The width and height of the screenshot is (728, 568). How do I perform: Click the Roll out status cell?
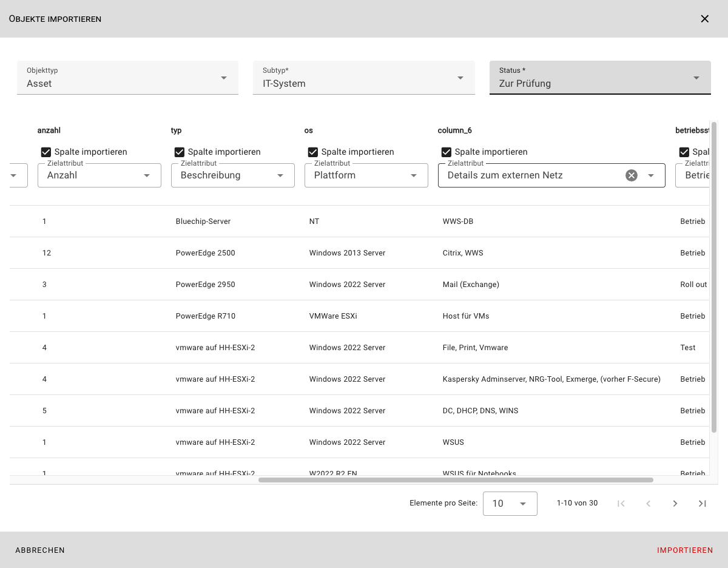click(694, 285)
